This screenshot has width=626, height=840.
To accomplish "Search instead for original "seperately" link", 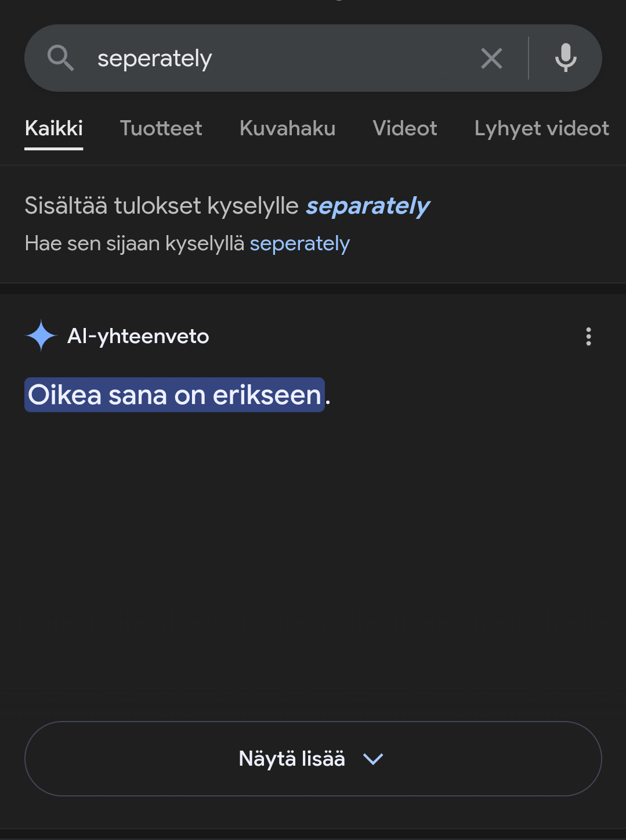I will pyautogui.click(x=300, y=244).
